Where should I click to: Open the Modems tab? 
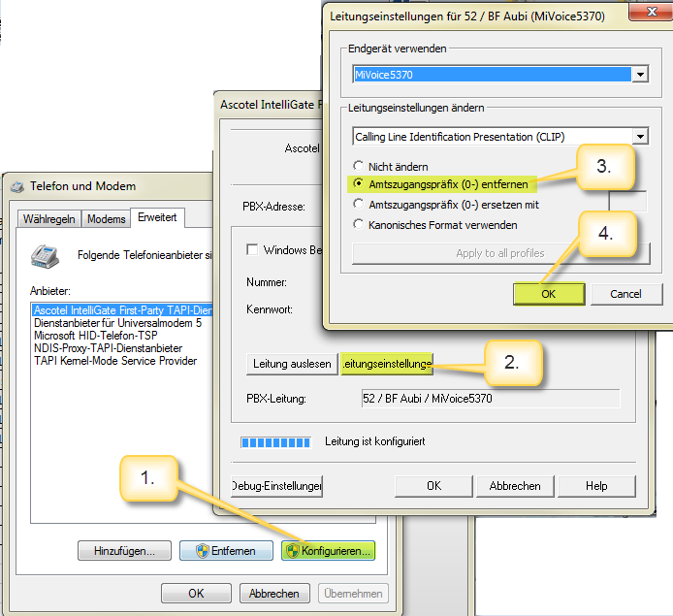click(106, 219)
